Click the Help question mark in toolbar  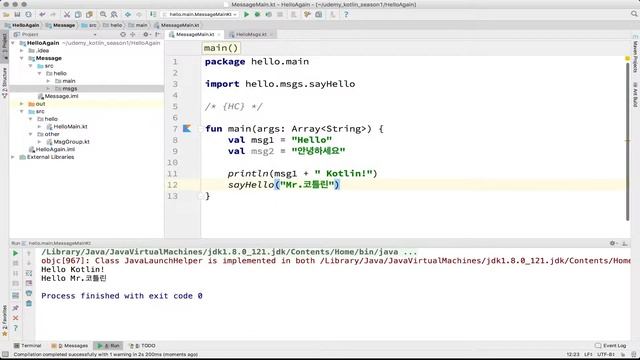tap(346, 14)
